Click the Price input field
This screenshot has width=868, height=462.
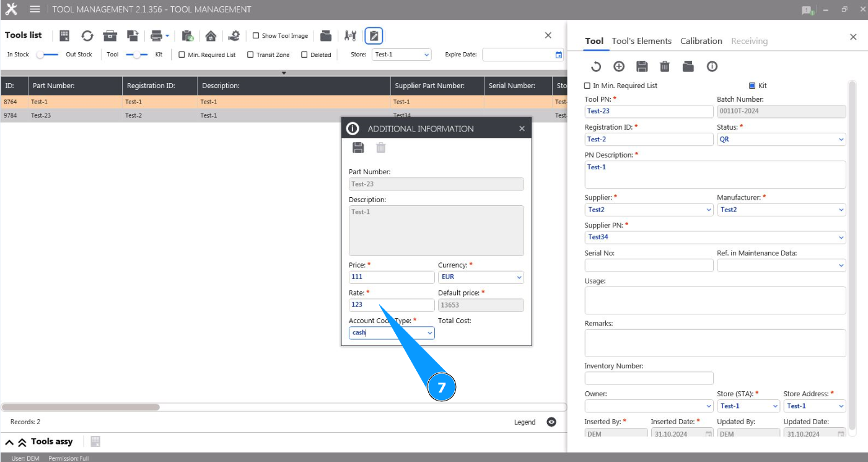click(392, 277)
